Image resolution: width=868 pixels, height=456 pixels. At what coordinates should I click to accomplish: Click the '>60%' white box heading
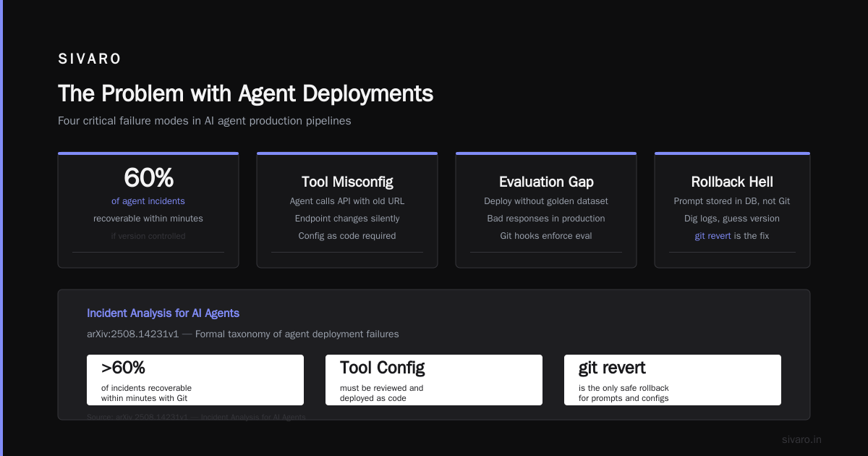coord(123,368)
